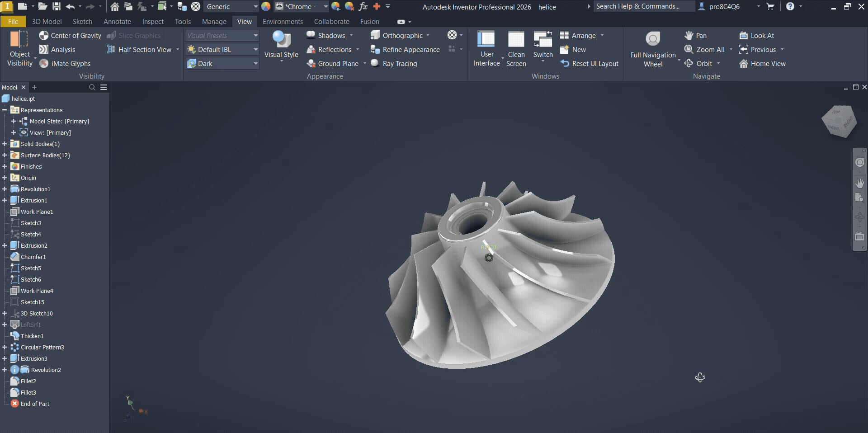The image size is (868, 433).
Task: Click the Switch windows button
Action: pyautogui.click(x=543, y=45)
